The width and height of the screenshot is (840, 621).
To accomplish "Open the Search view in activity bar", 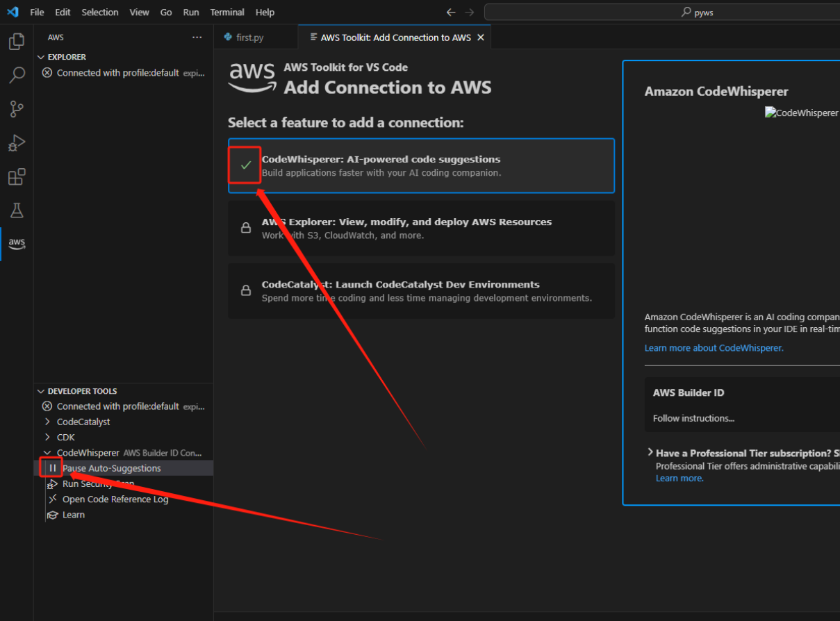I will (17, 75).
